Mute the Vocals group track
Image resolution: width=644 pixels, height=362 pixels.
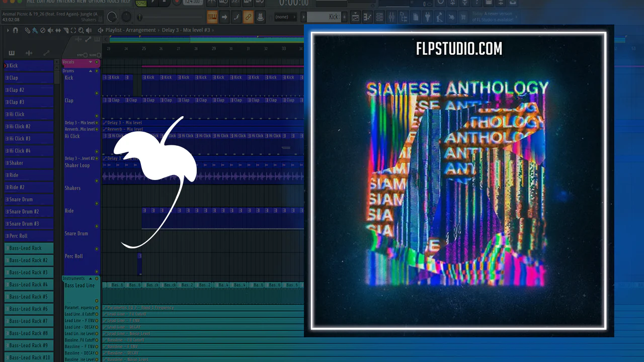click(97, 62)
